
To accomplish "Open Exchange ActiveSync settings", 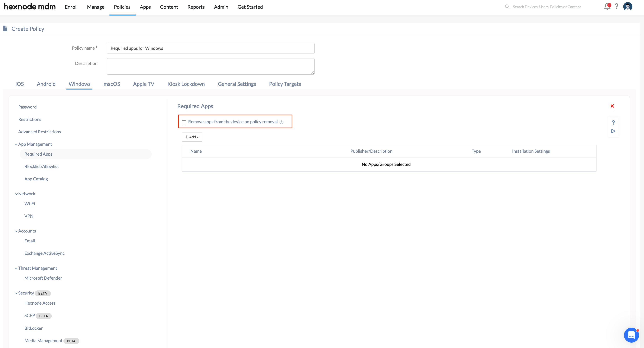I will click(x=44, y=253).
